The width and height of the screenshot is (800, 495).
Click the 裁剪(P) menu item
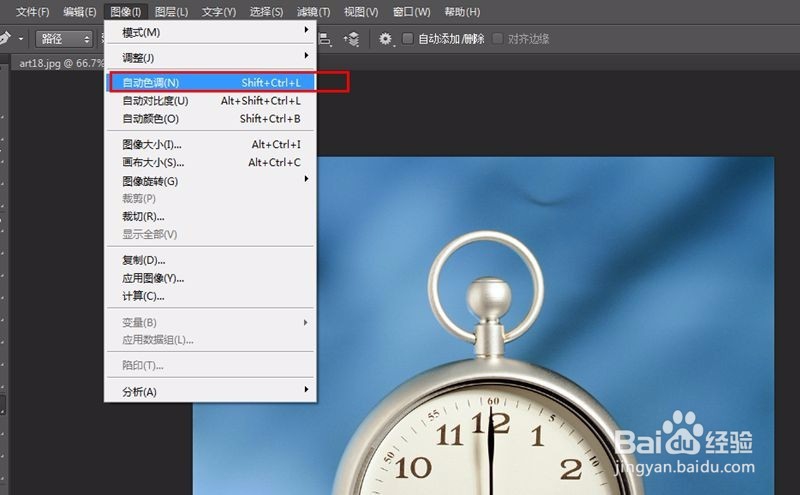(x=210, y=199)
